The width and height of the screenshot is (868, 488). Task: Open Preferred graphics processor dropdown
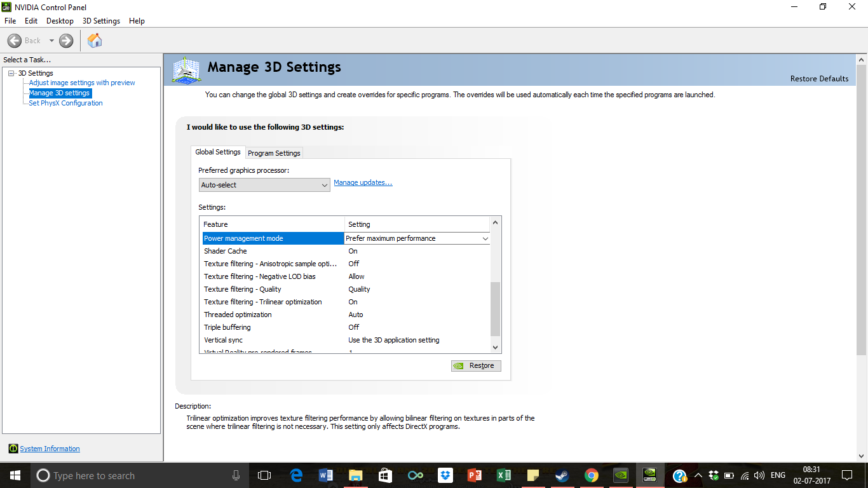[x=264, y=185]
